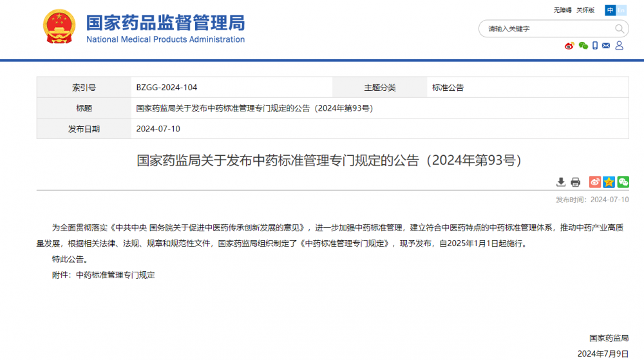Click National Medical Products Administration English name
Image resolution: width=644 pixels, height=360 pixels.
click(166, 39)
